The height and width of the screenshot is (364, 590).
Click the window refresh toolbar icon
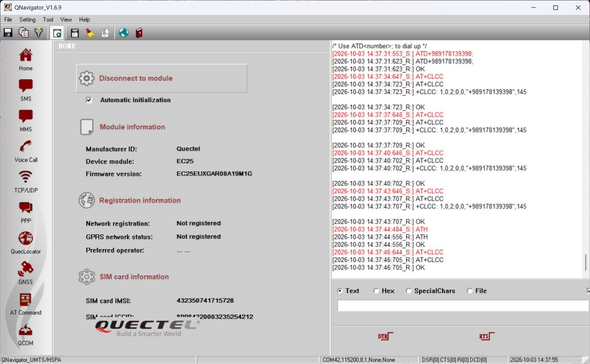point(57,33)
